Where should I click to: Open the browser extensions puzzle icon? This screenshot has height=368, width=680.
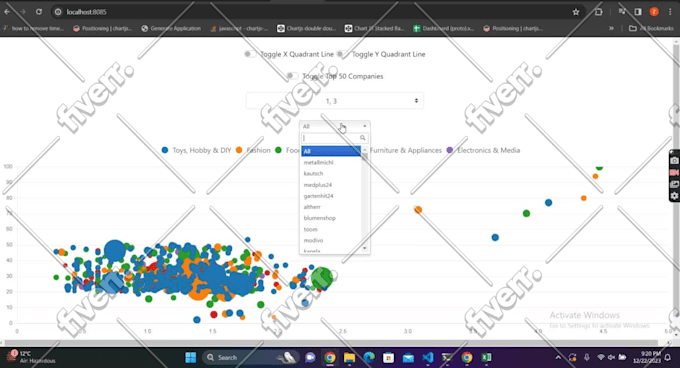click(598, 12)
